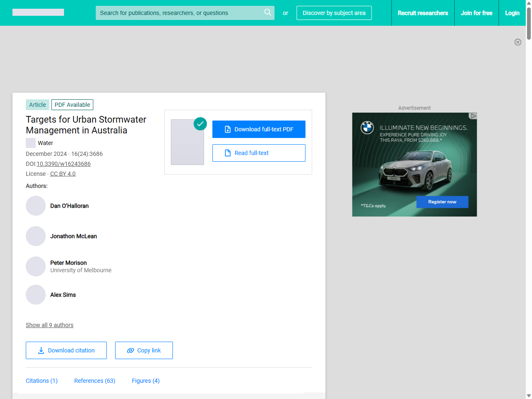Click Peter Morison's author avatar
This screenshot has width=532, height=399.
point(36,266)
